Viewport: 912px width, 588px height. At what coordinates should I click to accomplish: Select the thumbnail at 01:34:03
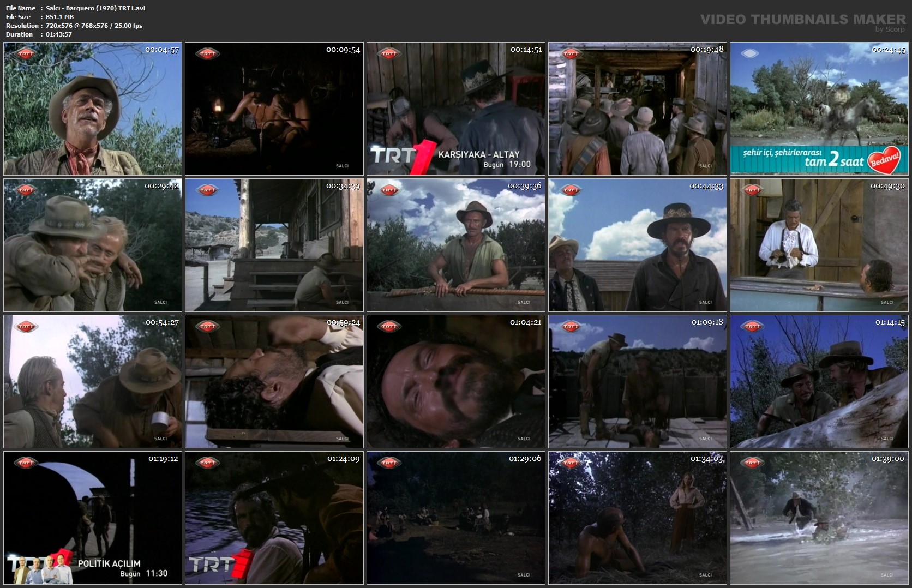(x=637, y=518)
